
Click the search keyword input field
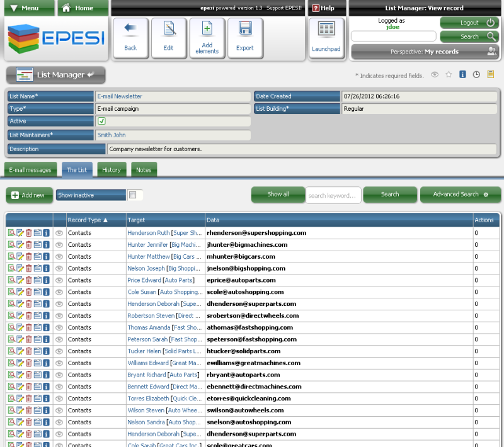click(333, 195)
